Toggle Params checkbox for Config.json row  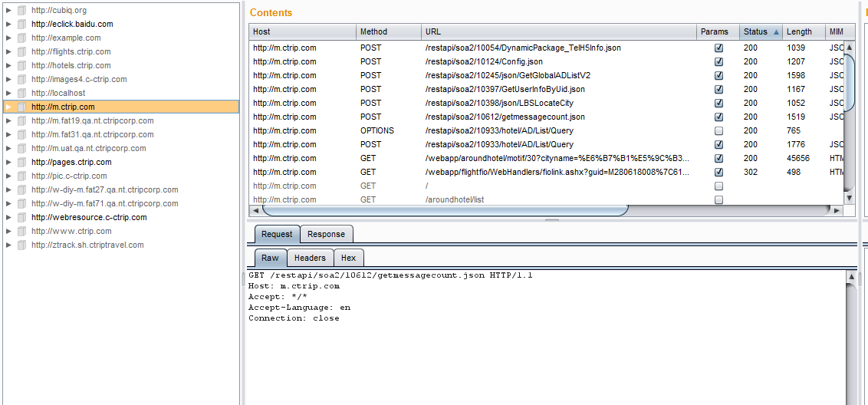(x=718, y=61)
